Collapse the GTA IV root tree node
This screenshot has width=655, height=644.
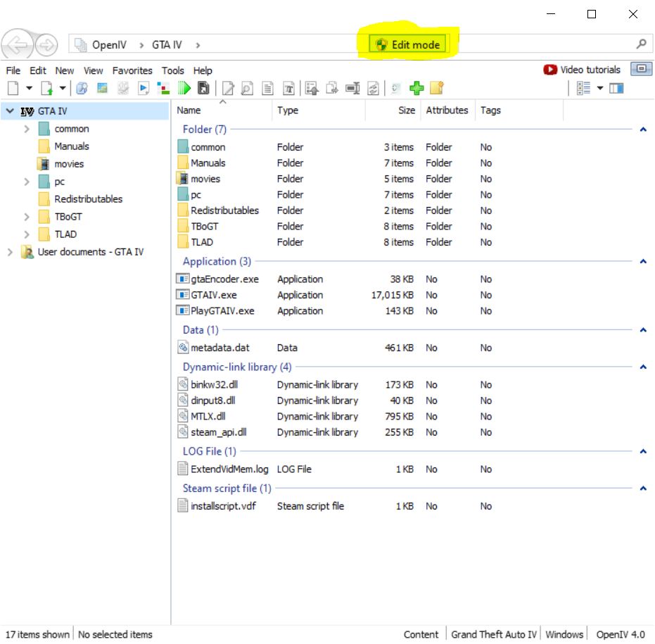tap(10, 111)
